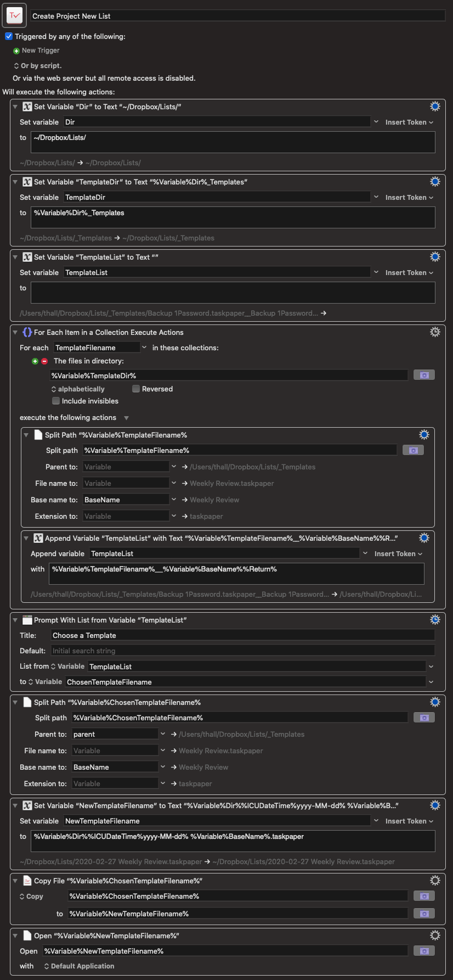Click file chooser button in the Open action

(424, 951)
